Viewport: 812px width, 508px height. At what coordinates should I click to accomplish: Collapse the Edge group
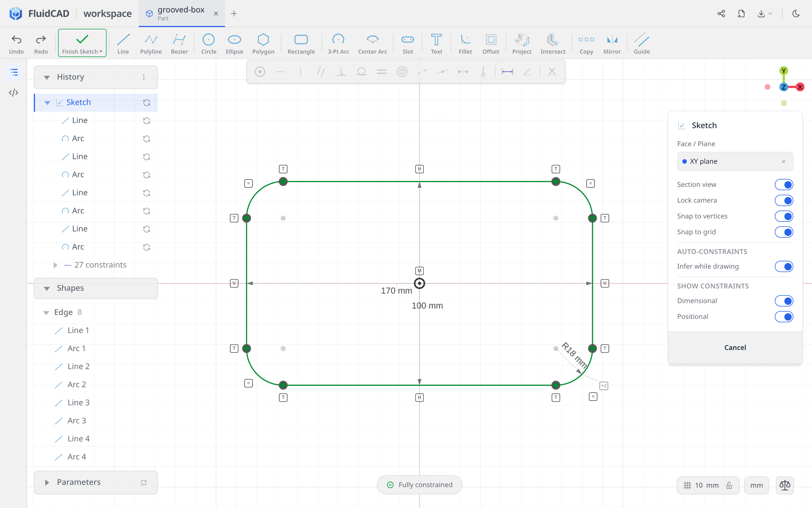click(46, 312)
